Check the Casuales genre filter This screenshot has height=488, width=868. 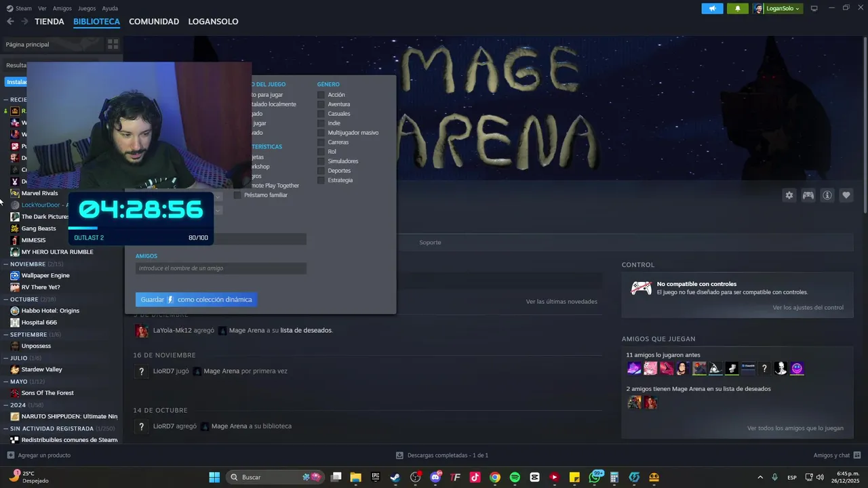pyautogui.click(x=321, y=114)
